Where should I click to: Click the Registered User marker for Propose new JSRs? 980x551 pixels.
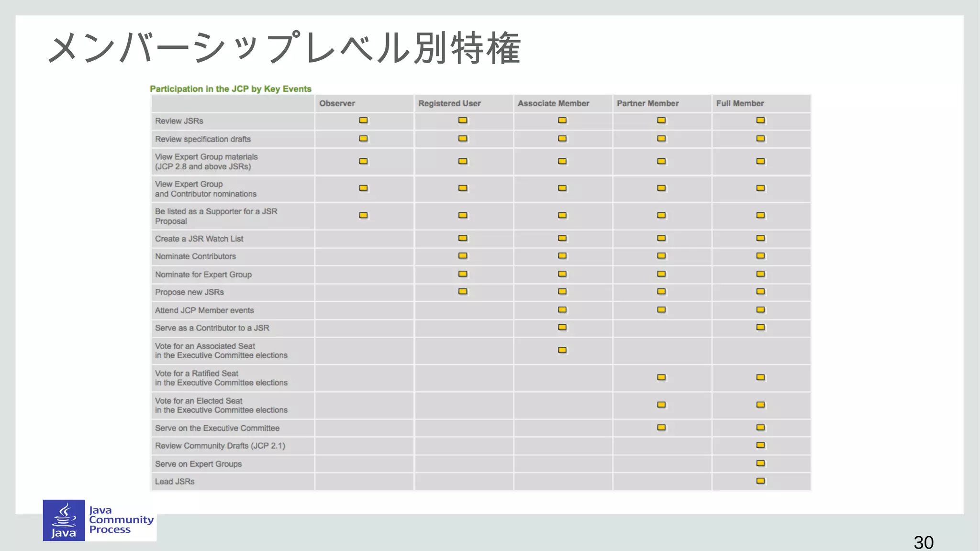tap(463, 292)
